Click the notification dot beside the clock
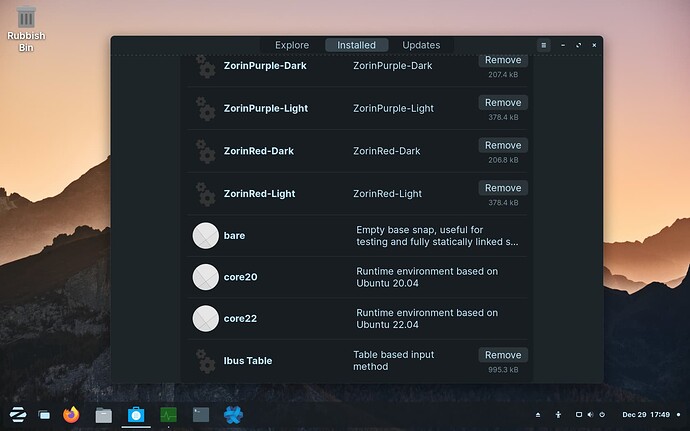690x431 pixels. (x=678, y=415)
